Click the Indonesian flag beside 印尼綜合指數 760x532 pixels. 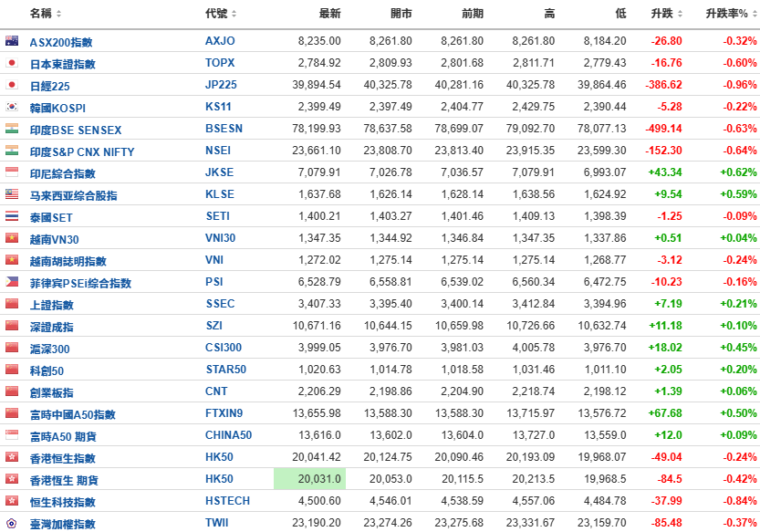[x=12, y=172]
